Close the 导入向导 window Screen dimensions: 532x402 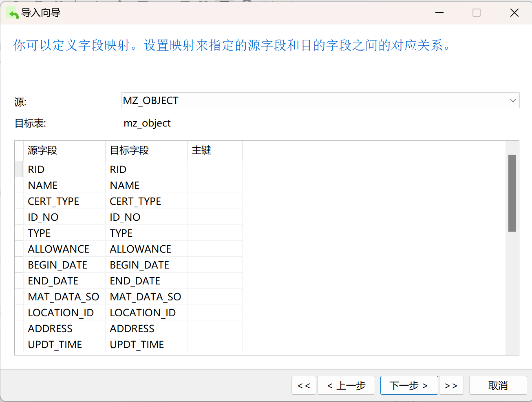pyautogui.click(x=514, y=13)
